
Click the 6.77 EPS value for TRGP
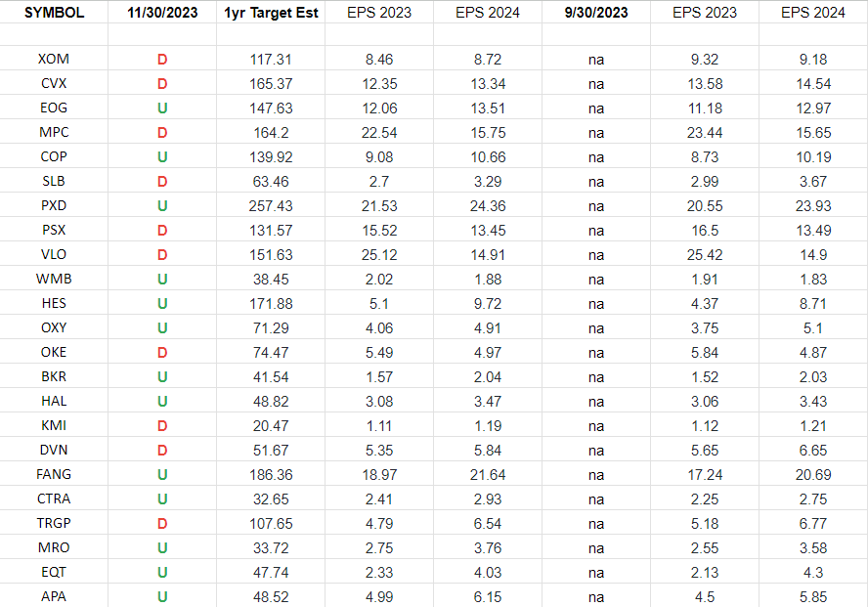[x=813, y=523]
